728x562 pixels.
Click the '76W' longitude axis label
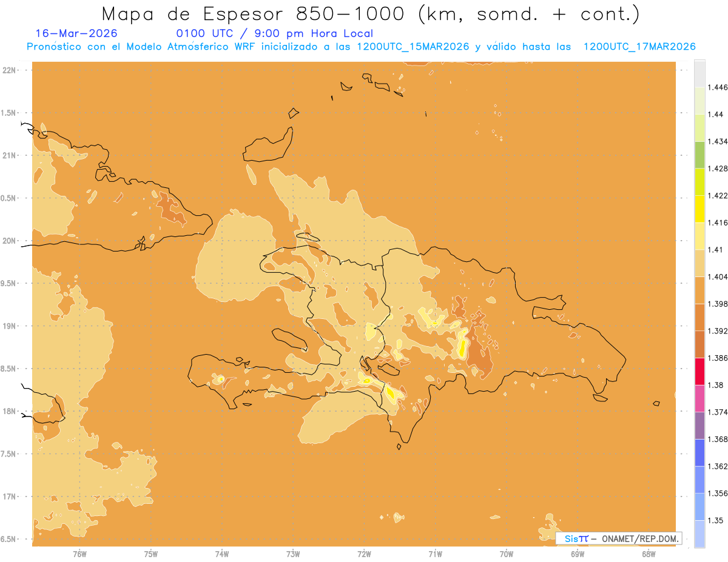click(79, 554)
